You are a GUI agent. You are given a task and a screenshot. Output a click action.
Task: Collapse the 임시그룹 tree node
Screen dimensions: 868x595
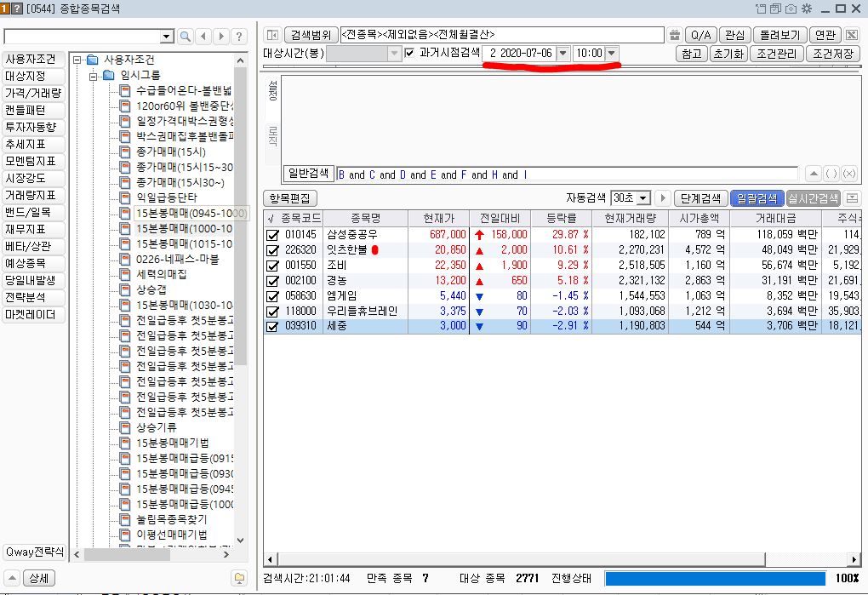pos(94,76)
